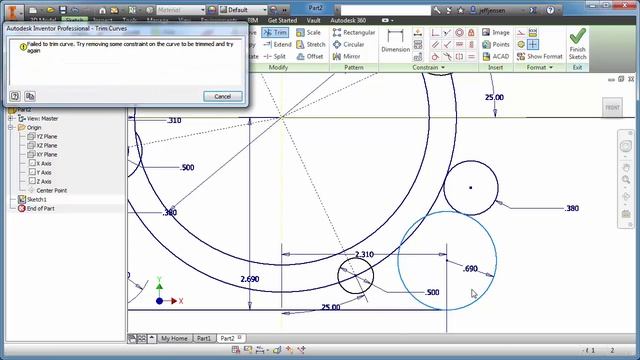640x360 pixels.
Task: Click Cancel in Trim Curves dialog
Action: (x=222, y=96)
